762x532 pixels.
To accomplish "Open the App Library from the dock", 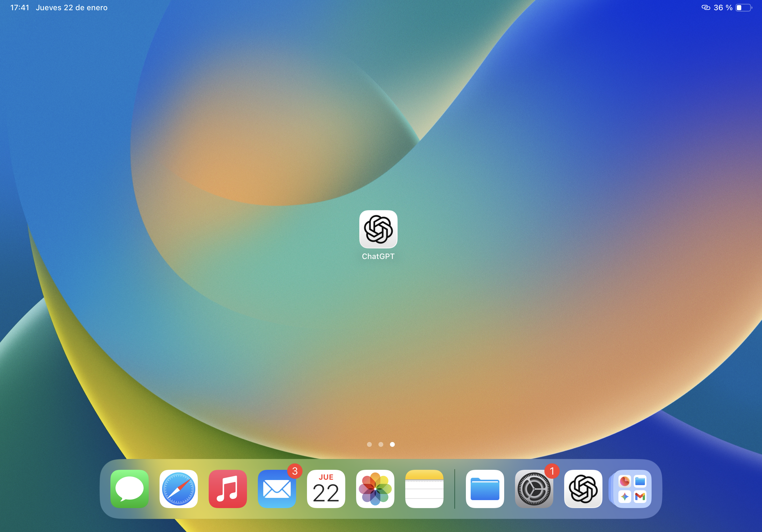I will click(632, 489).
